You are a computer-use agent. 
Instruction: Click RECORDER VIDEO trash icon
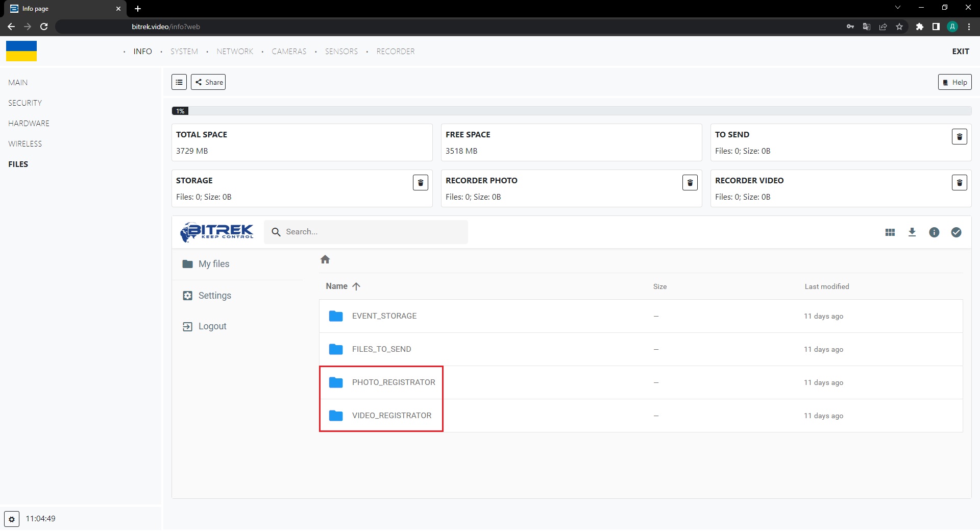click(x=959, y=183)
